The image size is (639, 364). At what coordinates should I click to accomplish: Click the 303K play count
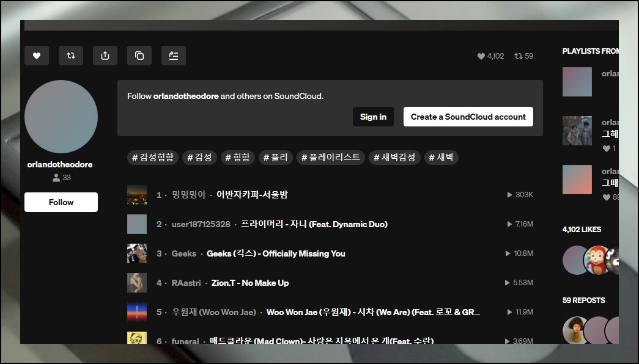[520, 195]
